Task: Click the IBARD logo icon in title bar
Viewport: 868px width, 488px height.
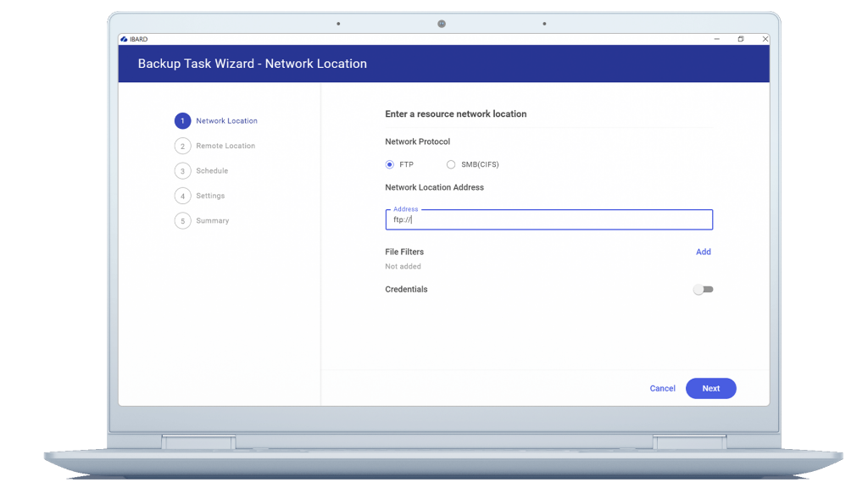Action: [x=124, y=39]
